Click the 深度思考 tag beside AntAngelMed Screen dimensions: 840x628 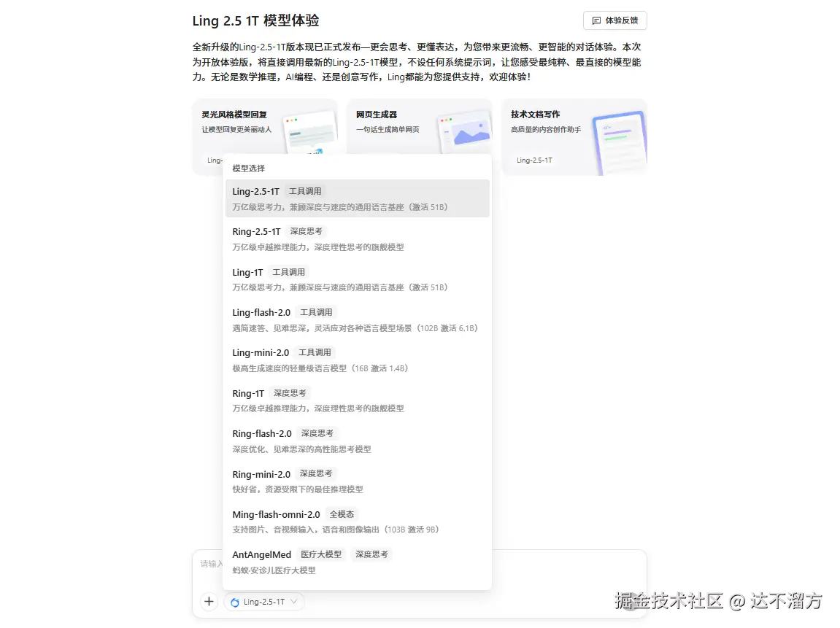coord(371,554)
